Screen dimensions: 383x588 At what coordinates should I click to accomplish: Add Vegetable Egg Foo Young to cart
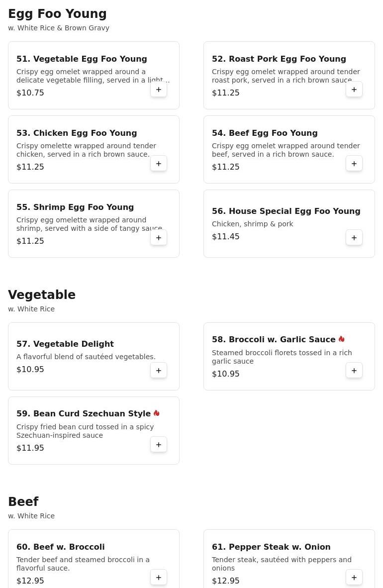tap(159, 90)
